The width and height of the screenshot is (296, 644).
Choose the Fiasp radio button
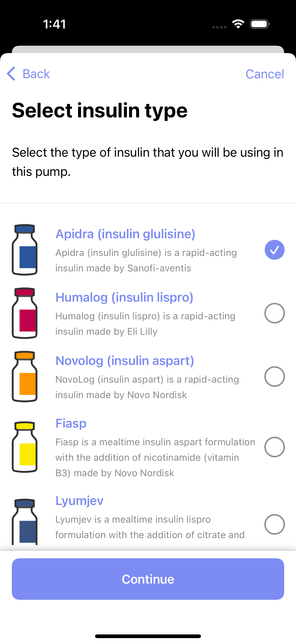[x=274, y=447]
